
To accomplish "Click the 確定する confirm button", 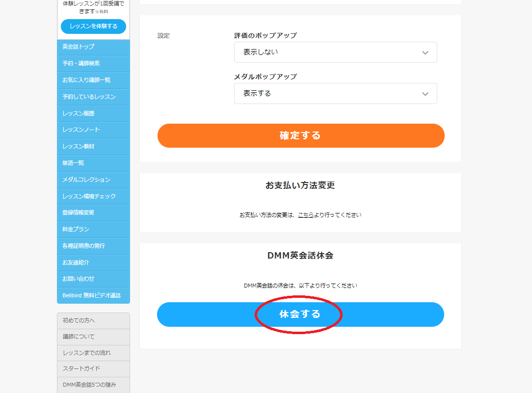I will [x=300, y=135].
